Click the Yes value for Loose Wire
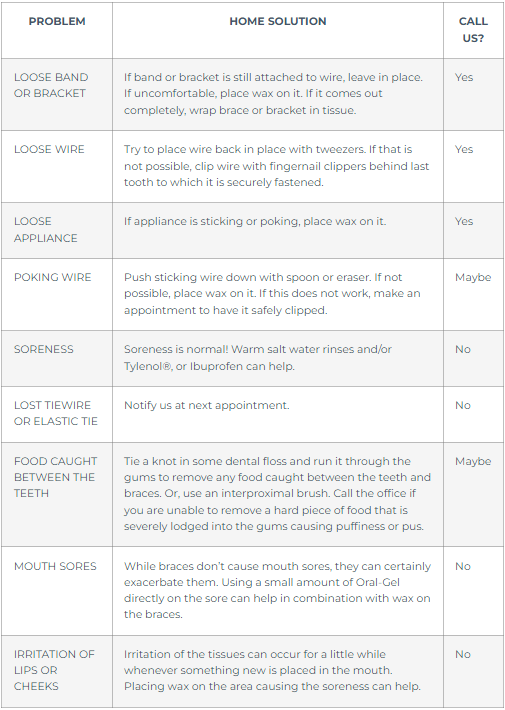Viewport: 505px width, 710px height. coord(464,149)
